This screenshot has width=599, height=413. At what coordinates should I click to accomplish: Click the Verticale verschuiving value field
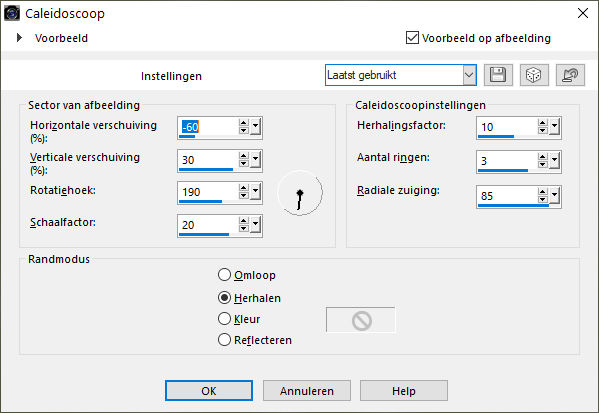click(208, 160)
